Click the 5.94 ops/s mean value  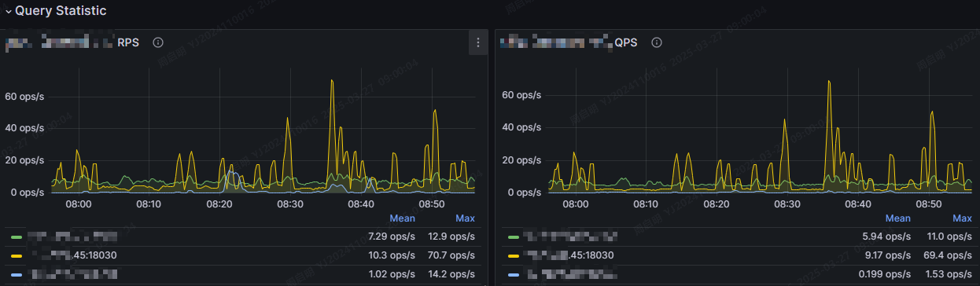coord(887,236)
